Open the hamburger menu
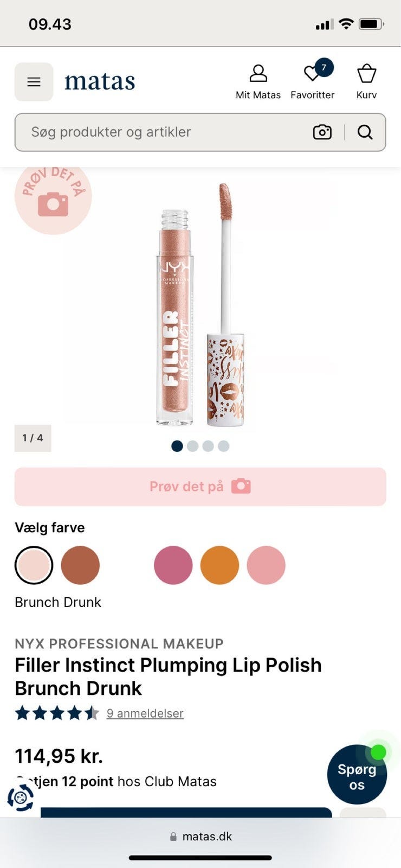This screenshot has width=401, height=868. [x=34, y=82]
